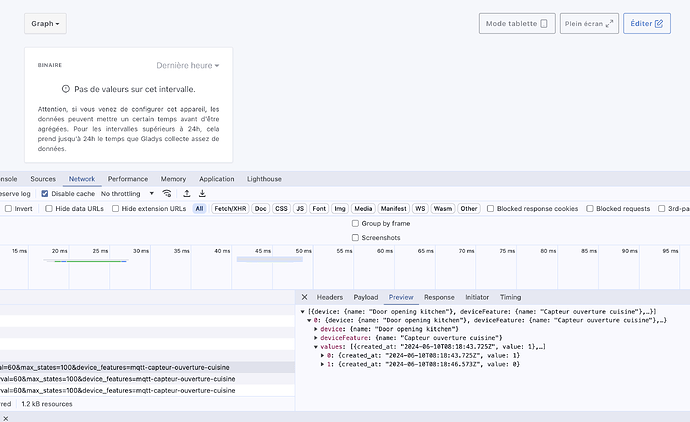The image size is (690, 422).
Task: Filter requests by JS
Action: pos(300,209)
